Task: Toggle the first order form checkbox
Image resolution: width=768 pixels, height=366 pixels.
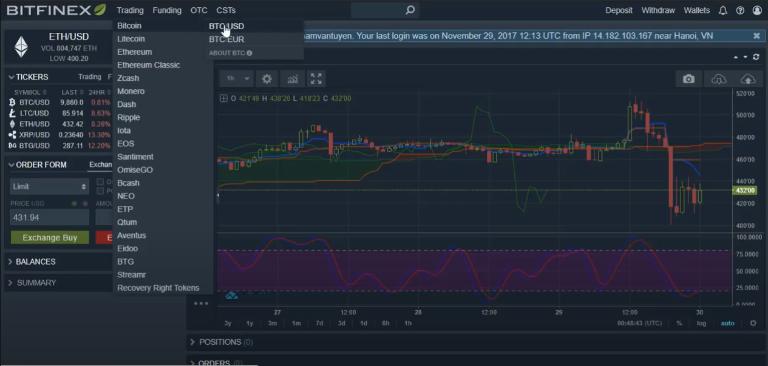Action: pos(100,182)
